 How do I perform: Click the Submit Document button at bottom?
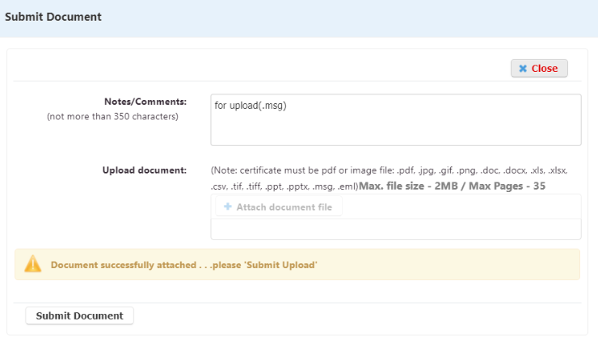(79, 316)
